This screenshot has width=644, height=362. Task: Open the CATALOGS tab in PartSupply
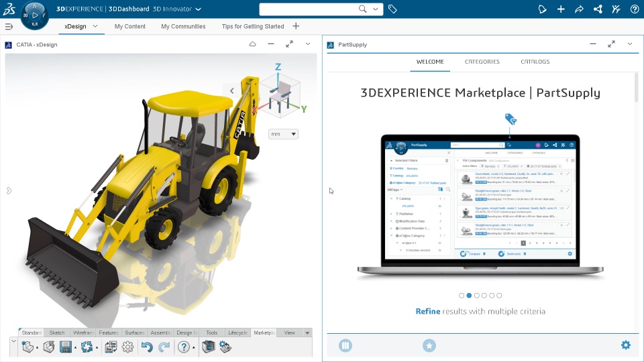535,62
